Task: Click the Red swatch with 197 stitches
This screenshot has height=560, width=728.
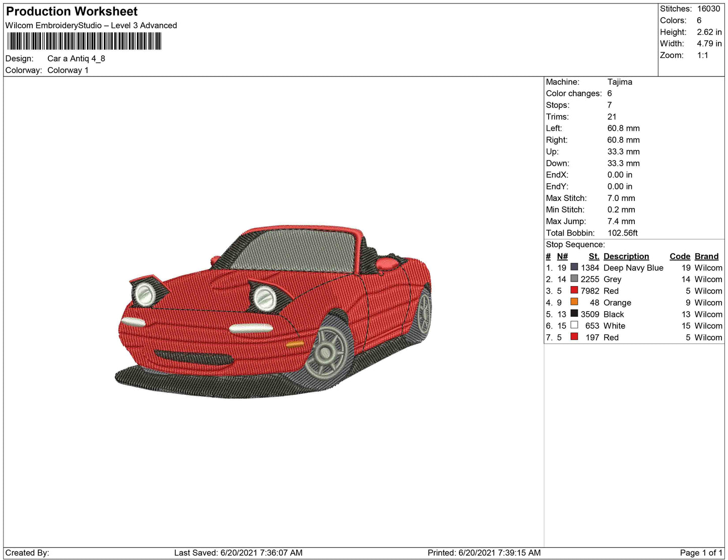Action: 574,336
